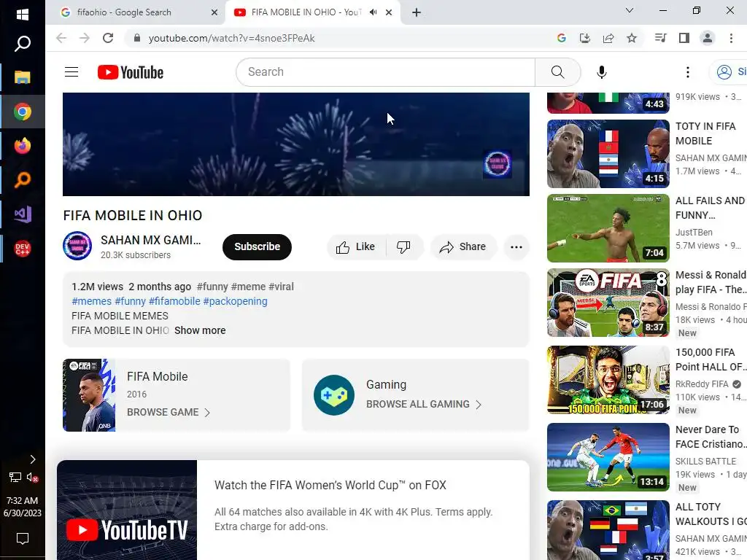The image size is (747, 560).
Task: Click the Google icon in address bar
Action: 562,38
